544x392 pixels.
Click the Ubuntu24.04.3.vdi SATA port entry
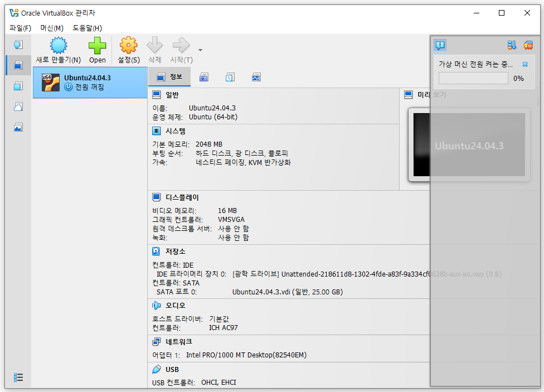[x=288, y=292]
